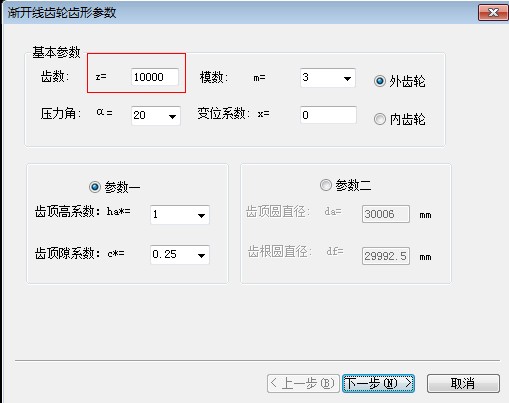
Task: Click the 变位系数 x= input field
Action: click(328, 115)
